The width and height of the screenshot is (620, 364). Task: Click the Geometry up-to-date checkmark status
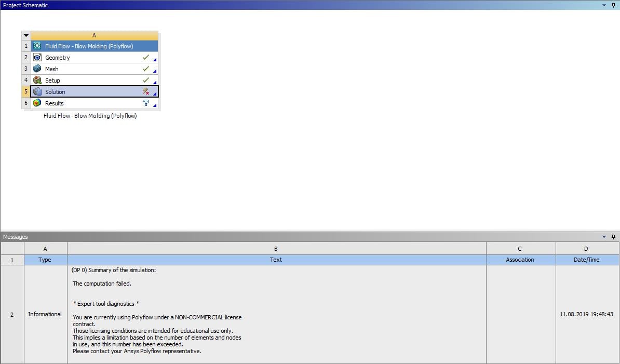click(x=146, y=57)
